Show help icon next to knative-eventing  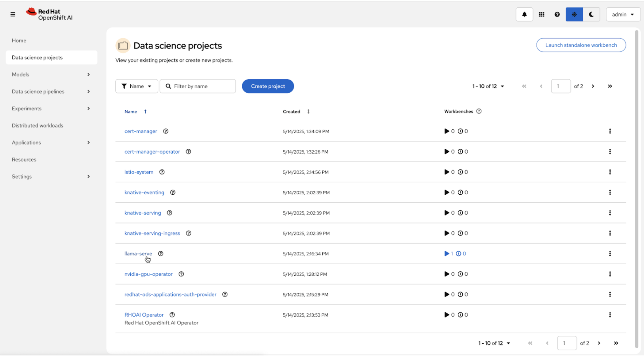click(x=173, y=192)
